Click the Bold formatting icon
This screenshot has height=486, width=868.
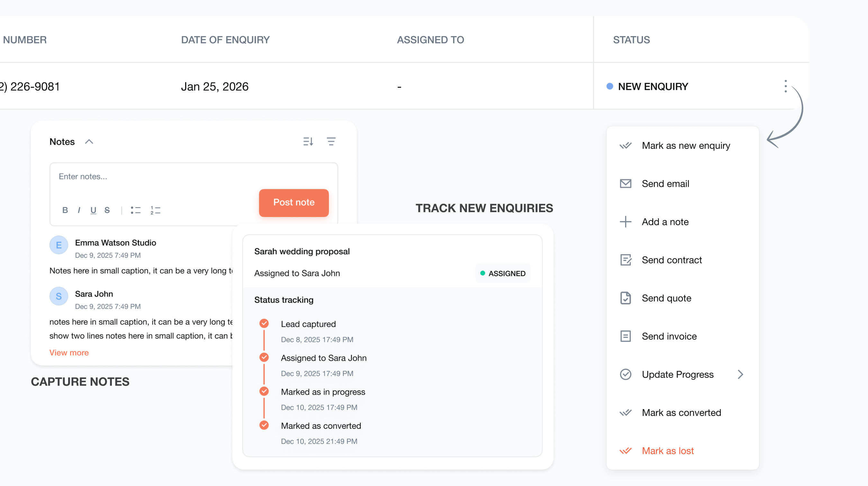point(65,210)
